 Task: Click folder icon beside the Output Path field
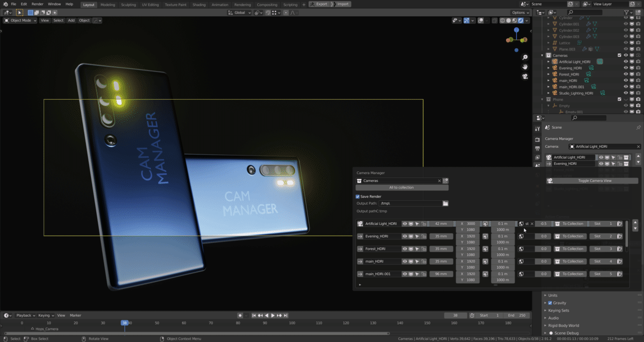click(445, 204)
